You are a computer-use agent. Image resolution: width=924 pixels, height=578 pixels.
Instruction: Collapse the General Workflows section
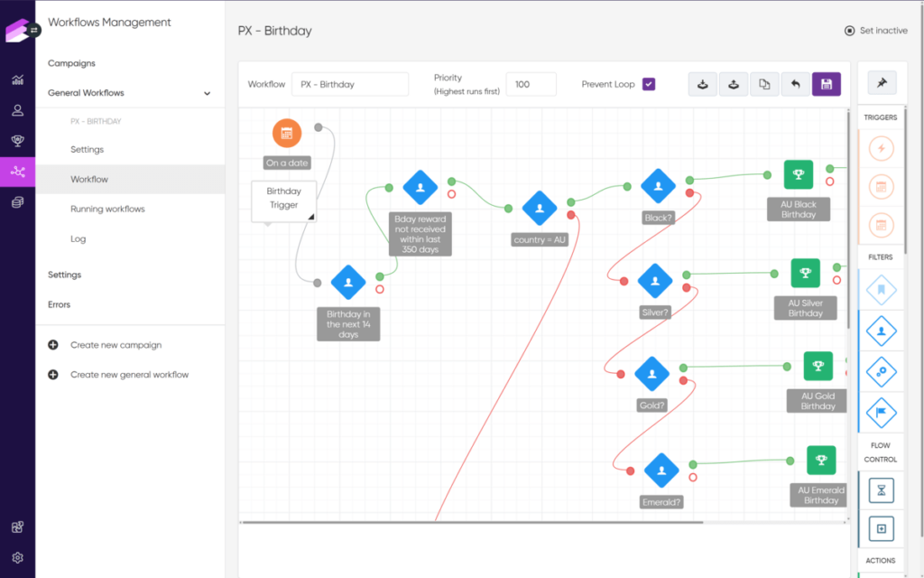[207, 93]
